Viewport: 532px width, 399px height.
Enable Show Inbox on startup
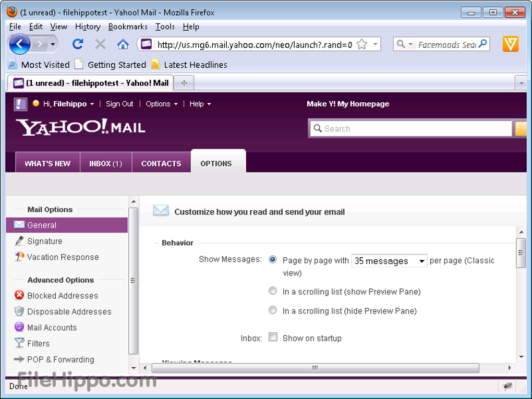pyautogui.click(x=273, y=337)
